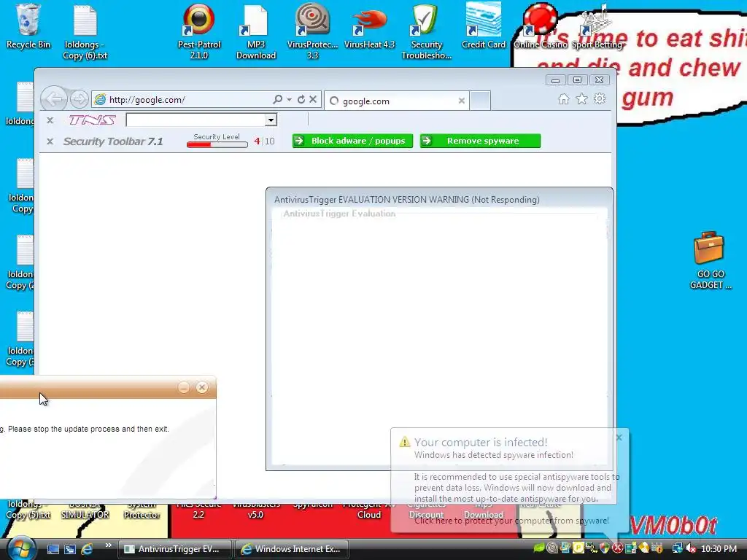747x560 pixels.
Task: Launch Internet Explorer from quick launch
Action: (x=87, y=549)
